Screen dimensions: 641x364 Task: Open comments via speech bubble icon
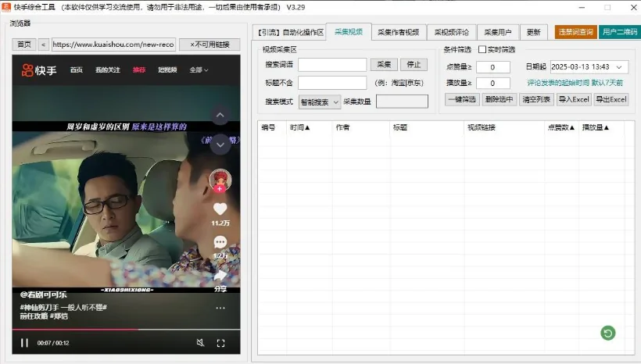(x=220, y=242)
